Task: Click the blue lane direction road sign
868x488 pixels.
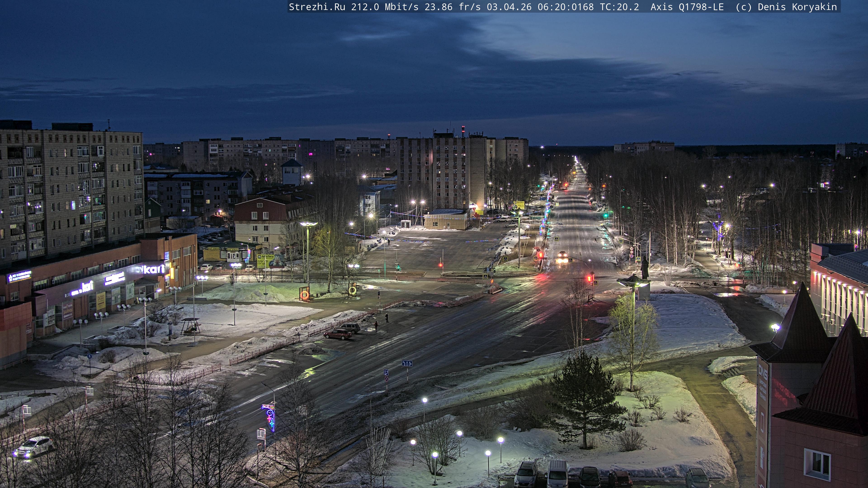Action: coord(407,363)
